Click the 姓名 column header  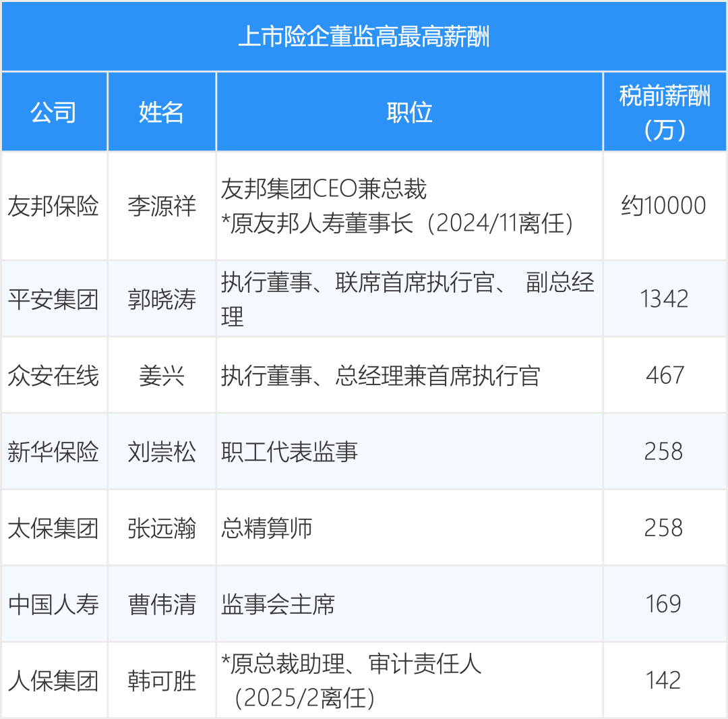click(162, 112)
